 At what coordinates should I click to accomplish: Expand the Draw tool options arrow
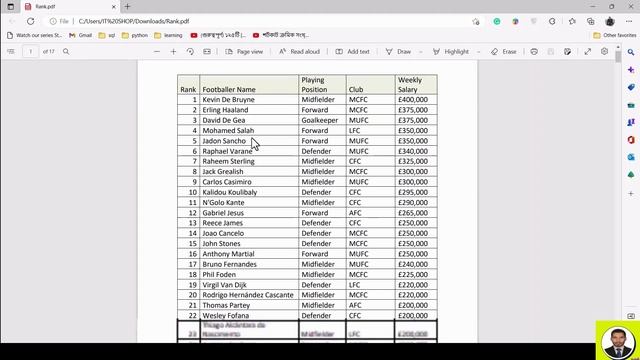pyautogui.click(x=421, y=52)
